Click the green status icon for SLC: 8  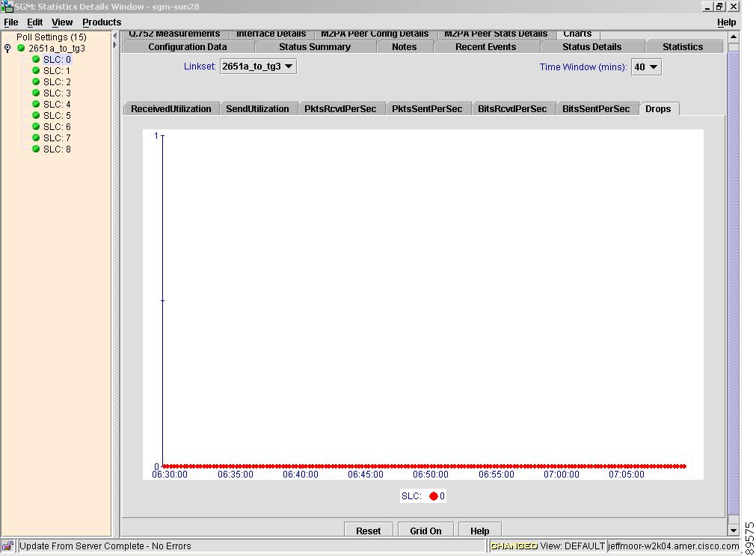[36, 149]
